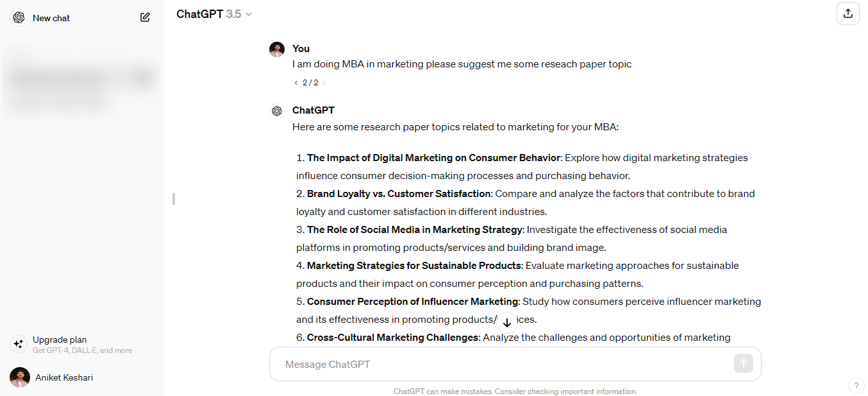Screen dimensions: 868x396
Task: Click the next response chevron
Action: (x=324, y=82)
